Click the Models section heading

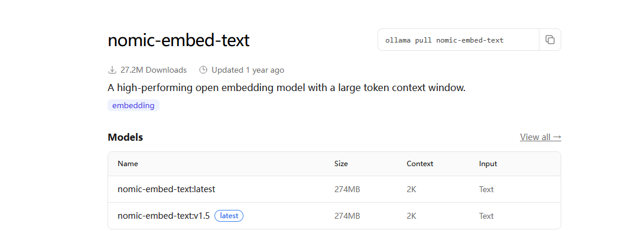coord(125,137)
